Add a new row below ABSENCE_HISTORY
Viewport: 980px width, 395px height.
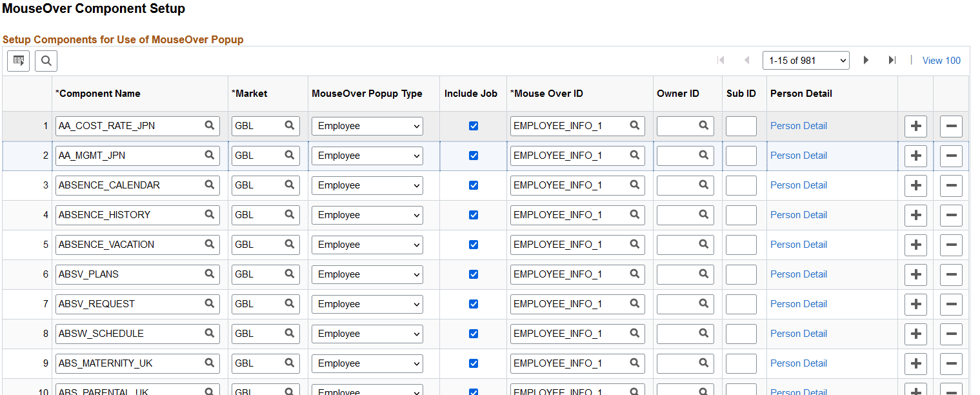coord(915,215)
